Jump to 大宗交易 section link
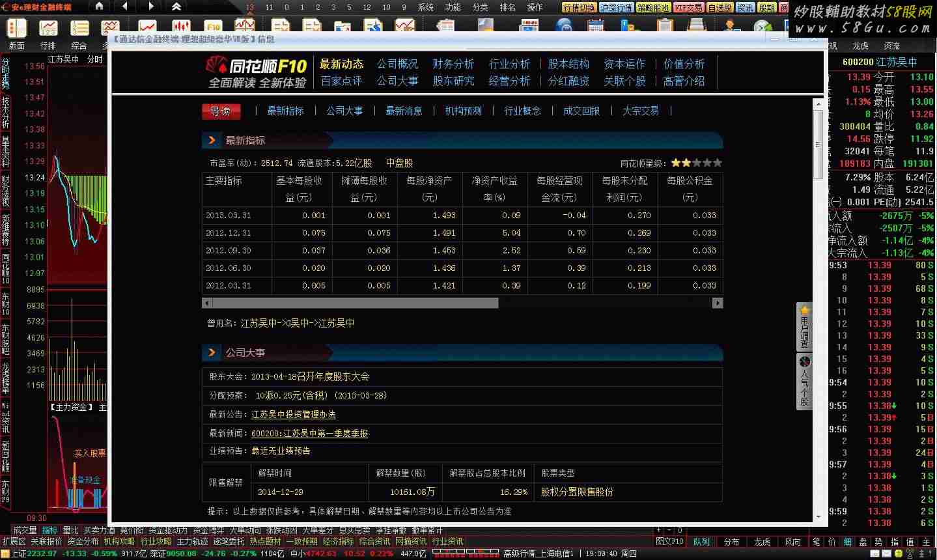Viewport: 937px width, 560px height. click(x=641, y=111)
